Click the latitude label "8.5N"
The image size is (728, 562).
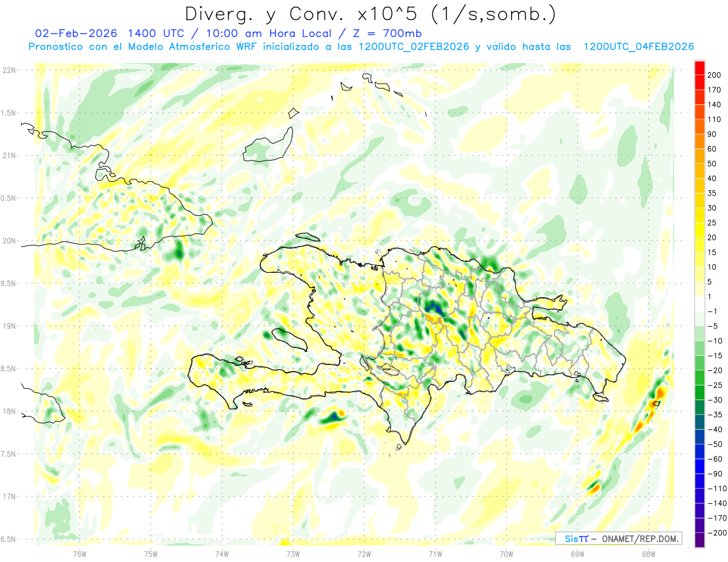8,369
